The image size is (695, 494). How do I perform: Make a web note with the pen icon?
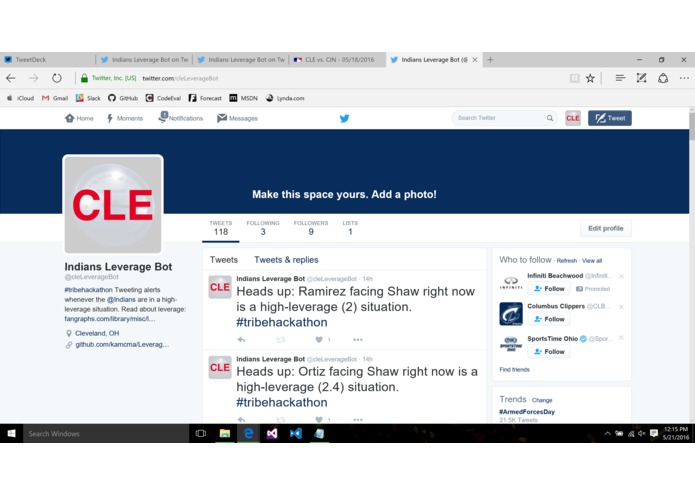(641, 78)
